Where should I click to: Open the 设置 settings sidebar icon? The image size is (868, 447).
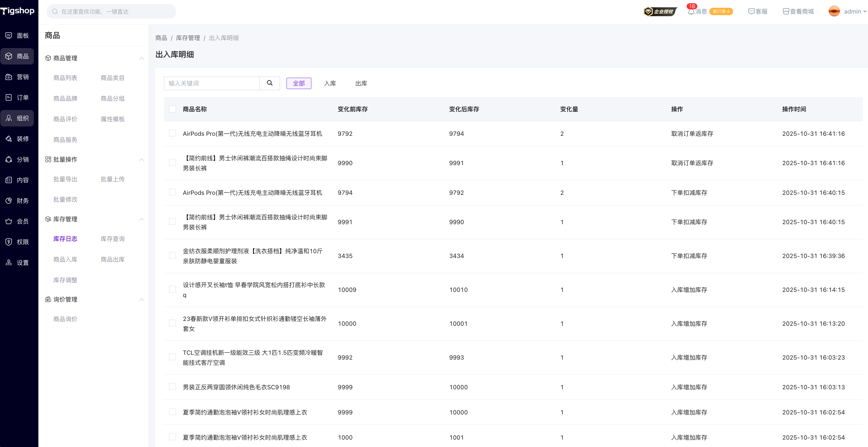click(x=9, y=263)
